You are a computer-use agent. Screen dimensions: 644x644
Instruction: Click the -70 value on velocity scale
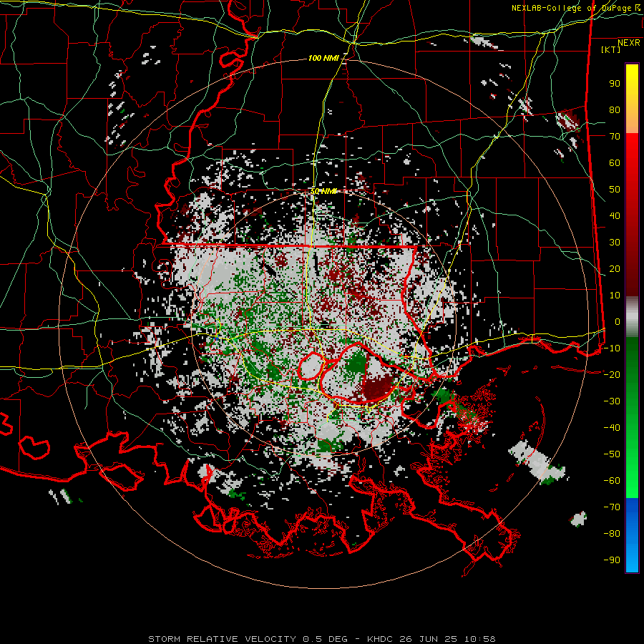(612, 507)
